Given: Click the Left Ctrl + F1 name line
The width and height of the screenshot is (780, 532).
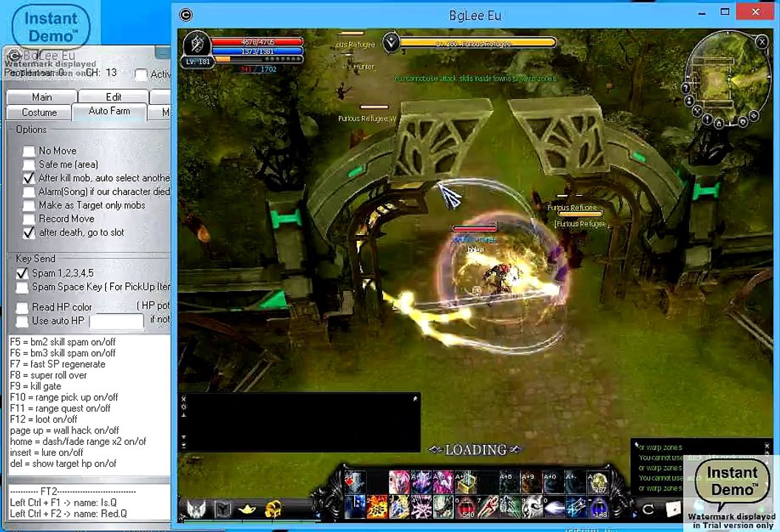Looking at the screenshot, I should point(63,502).
